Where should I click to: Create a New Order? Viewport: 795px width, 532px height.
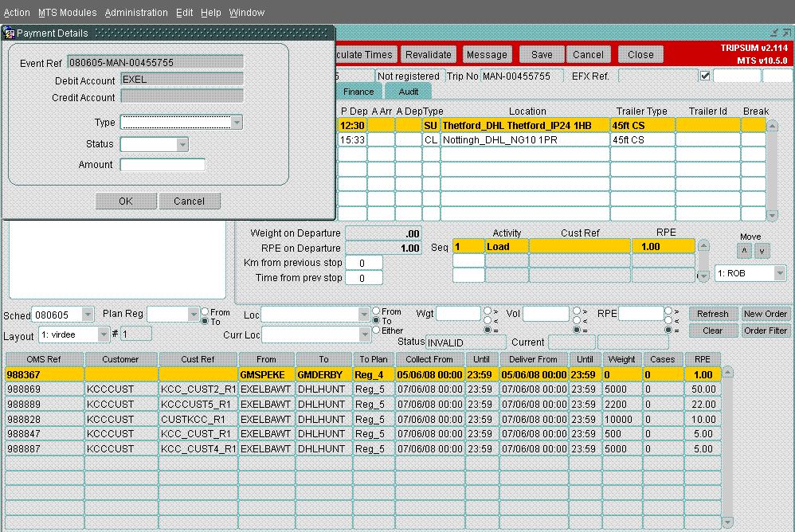pyautogui.click(x=766, y=314)
